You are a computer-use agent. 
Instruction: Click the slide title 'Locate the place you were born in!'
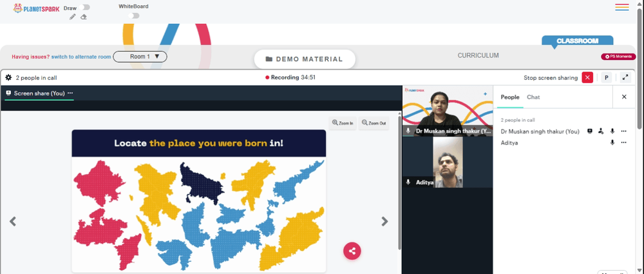pyautogui.click(x=199, y=143)
